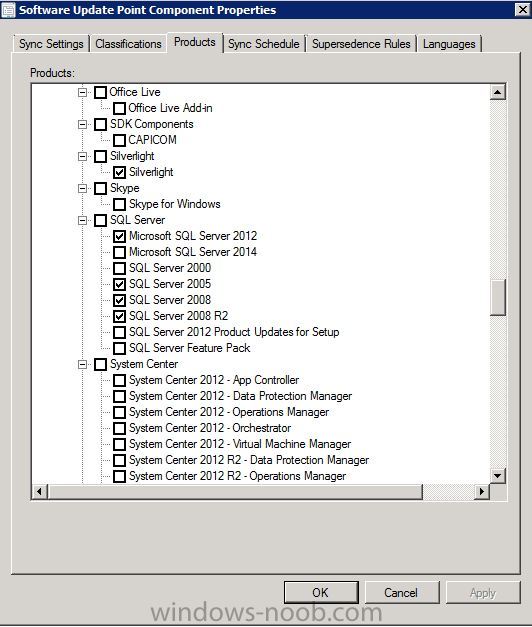The width and height of the screenshot is (532, 627).
Task: Check the SQL Server category checkbox
Action: (x=100, y=220)
